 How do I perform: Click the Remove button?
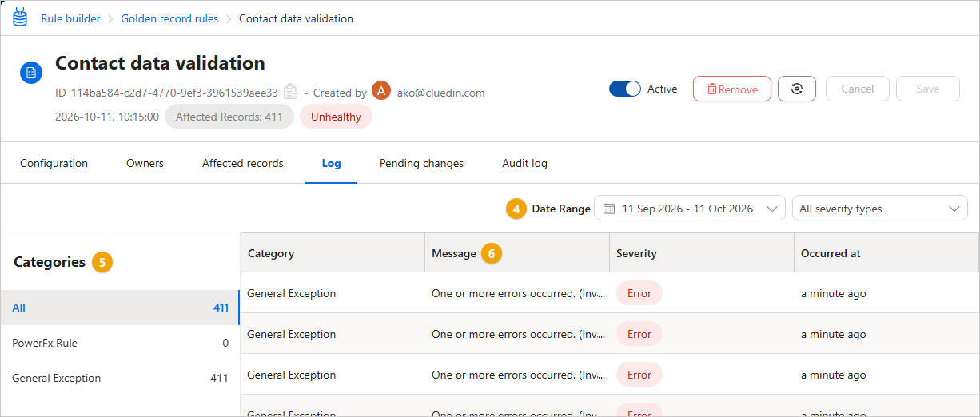click(732, 89)
